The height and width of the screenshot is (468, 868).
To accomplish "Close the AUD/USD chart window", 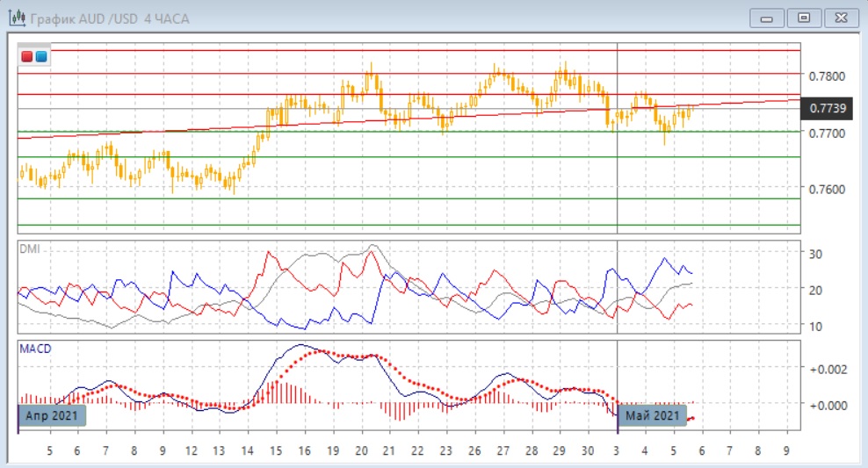I will click(841, 18).
